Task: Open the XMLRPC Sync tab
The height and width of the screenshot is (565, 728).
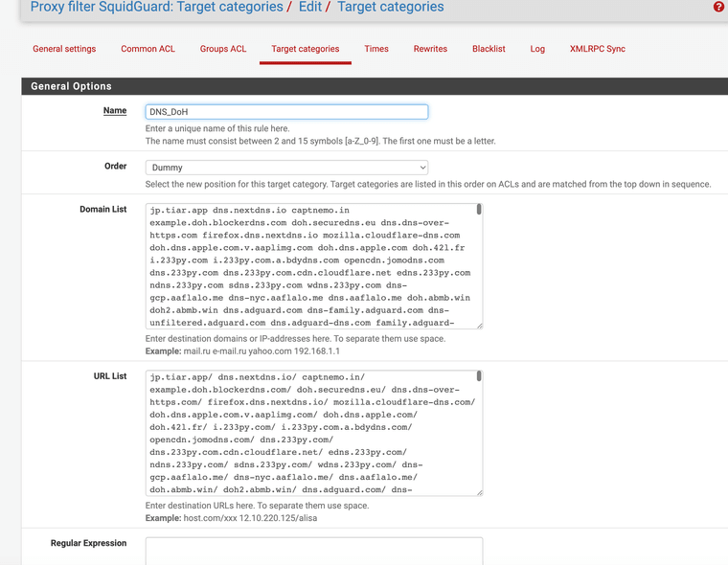Action: click(x=597, y=49)
